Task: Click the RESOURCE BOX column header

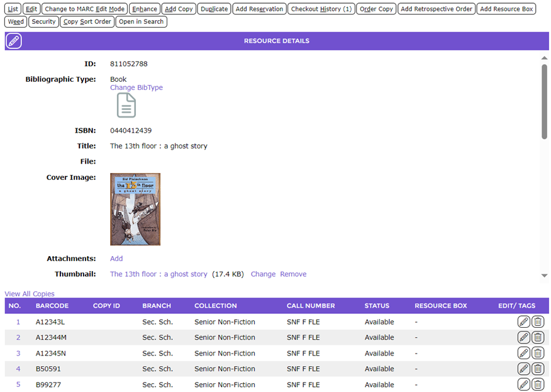Action: 441,306
